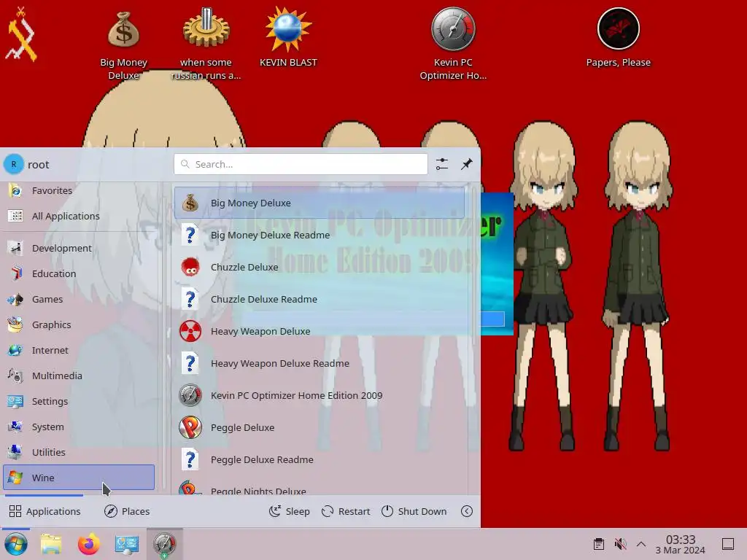This screenshot has height=560, width=747.
Task: Click the Restart button
Action: pyautogui.click(x=346, y=511)
